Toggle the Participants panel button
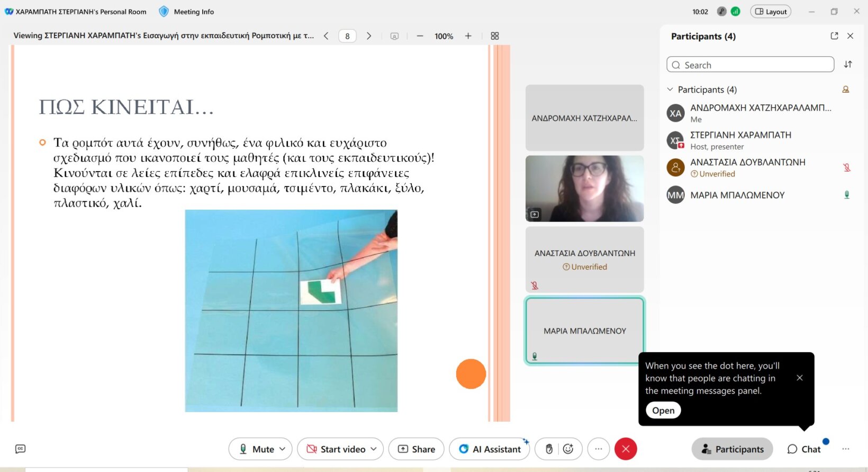868x472 pixels. (732, 449)
